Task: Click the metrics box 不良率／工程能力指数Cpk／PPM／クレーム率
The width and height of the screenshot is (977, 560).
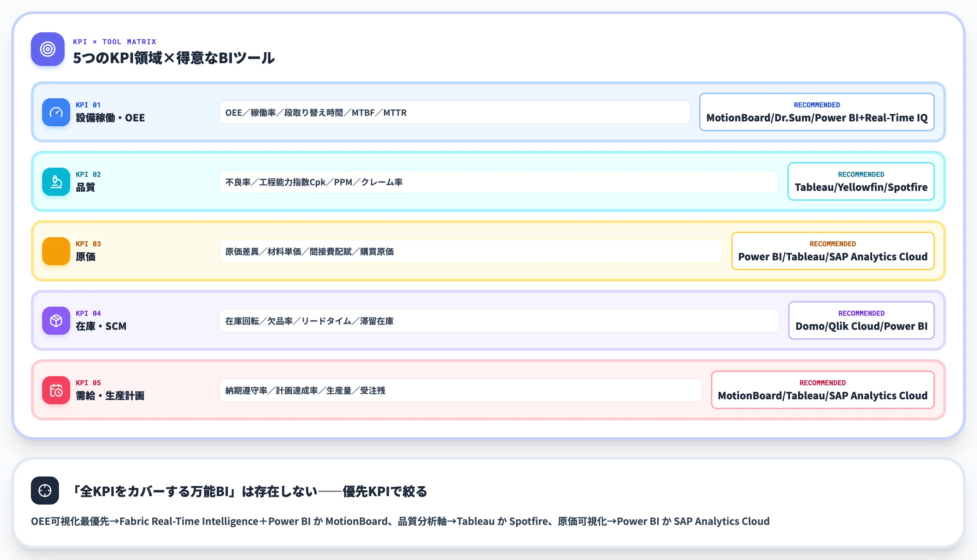Action: tap(499, 182)
